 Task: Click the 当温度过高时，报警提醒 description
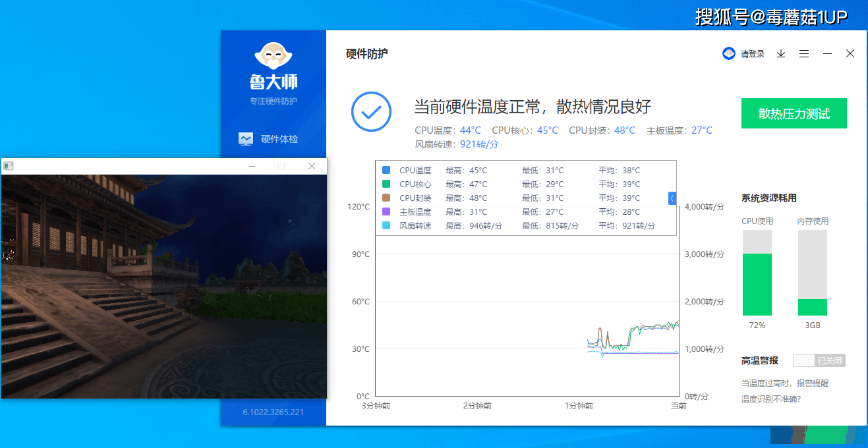click(x=785, y=383)
